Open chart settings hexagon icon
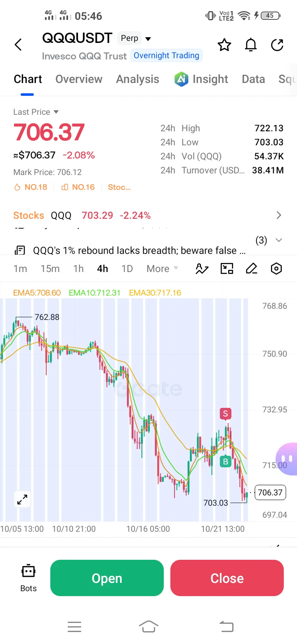 pyautogui.click(x=276, y=269)
